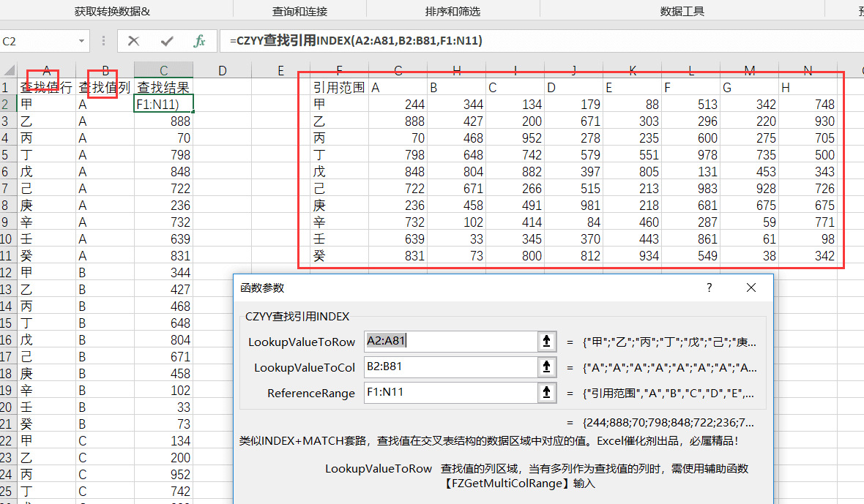Open Insert Function fx icon

(199, 41)
